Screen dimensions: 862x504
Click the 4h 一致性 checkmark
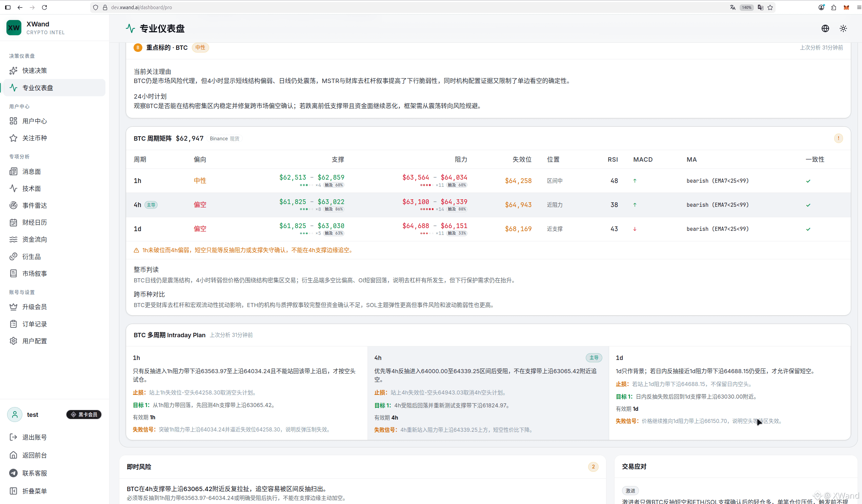click(x=808, y=205)
